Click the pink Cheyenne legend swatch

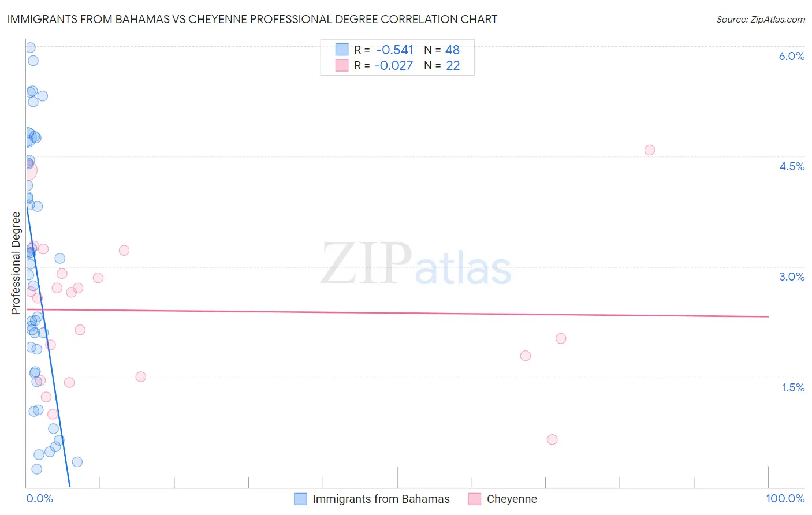(475, 499)
